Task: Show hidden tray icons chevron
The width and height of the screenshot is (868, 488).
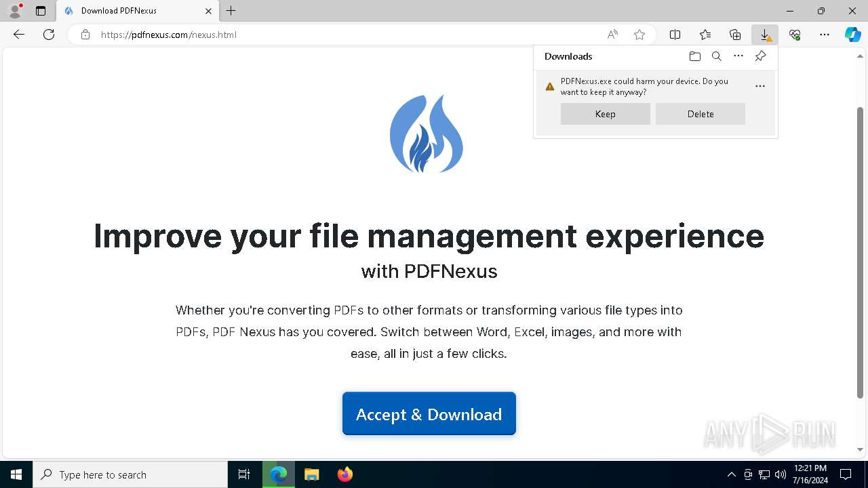Action: (731, 474)
